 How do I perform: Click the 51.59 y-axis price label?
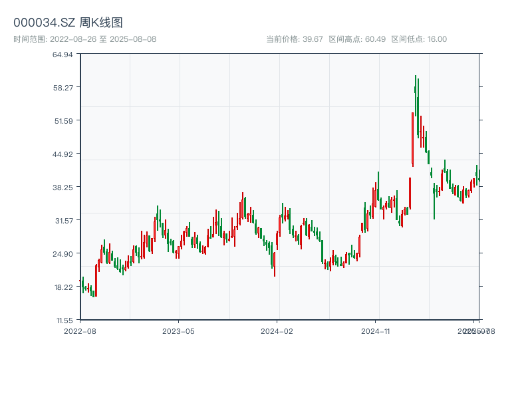[x=63, y=121]
